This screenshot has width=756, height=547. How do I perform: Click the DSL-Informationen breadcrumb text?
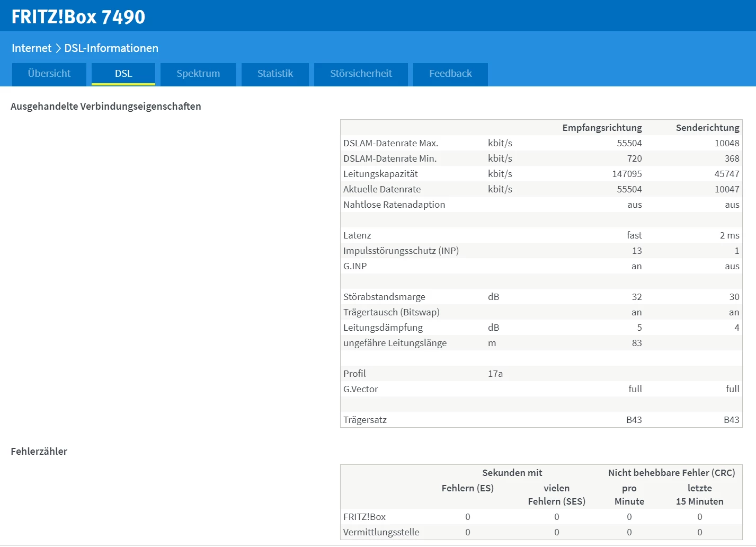(111, 48)
